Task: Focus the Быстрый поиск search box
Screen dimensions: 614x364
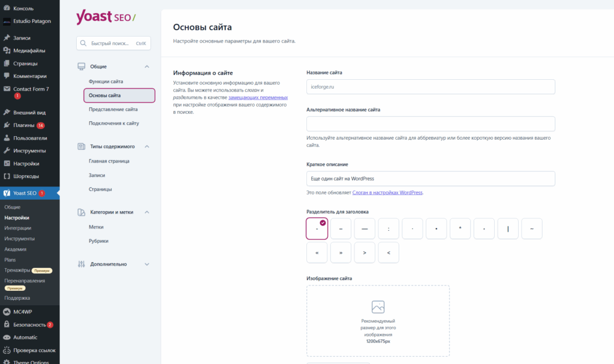Action: tap(113, 43)
